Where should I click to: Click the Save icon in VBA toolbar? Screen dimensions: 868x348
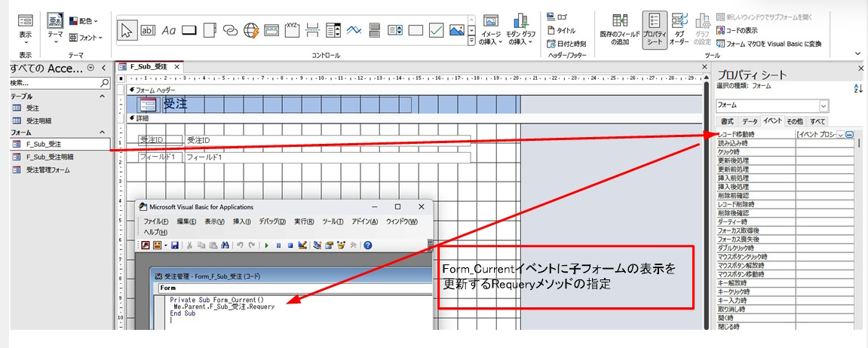point(174,245)
